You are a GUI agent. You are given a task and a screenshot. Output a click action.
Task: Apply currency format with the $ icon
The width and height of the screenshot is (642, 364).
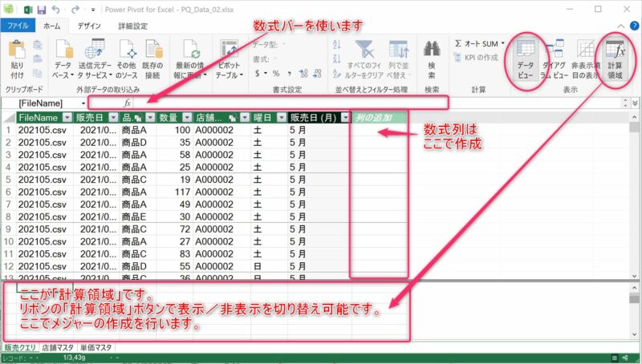pos(257,74)
